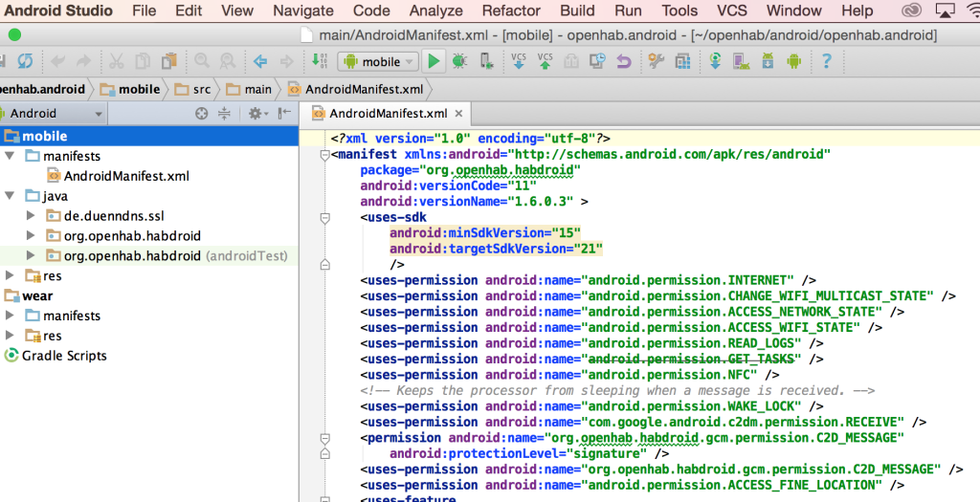This screenshot has height=502, width=980.
Task: Open the Android project view dropdown
Action: click(54, 114)
